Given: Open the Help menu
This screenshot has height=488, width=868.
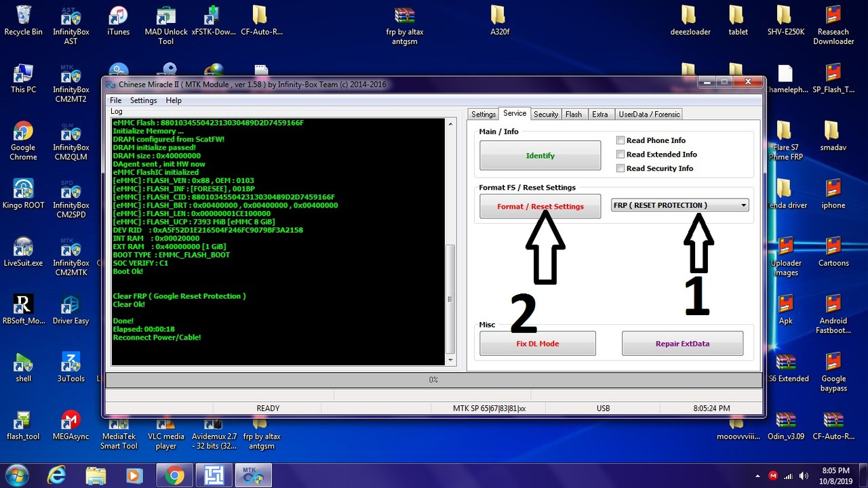Looking at the screenshot, I should click(x=174, y=100).
